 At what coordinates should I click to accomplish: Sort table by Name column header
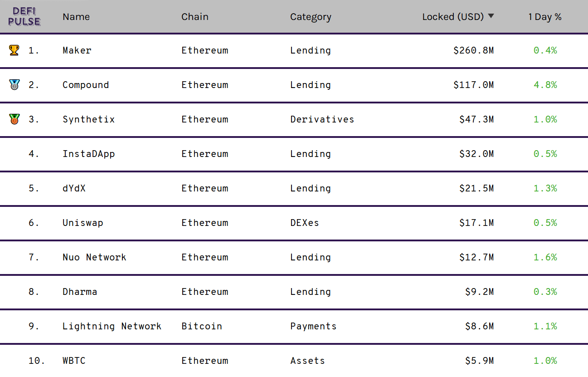tap(76, 17)
